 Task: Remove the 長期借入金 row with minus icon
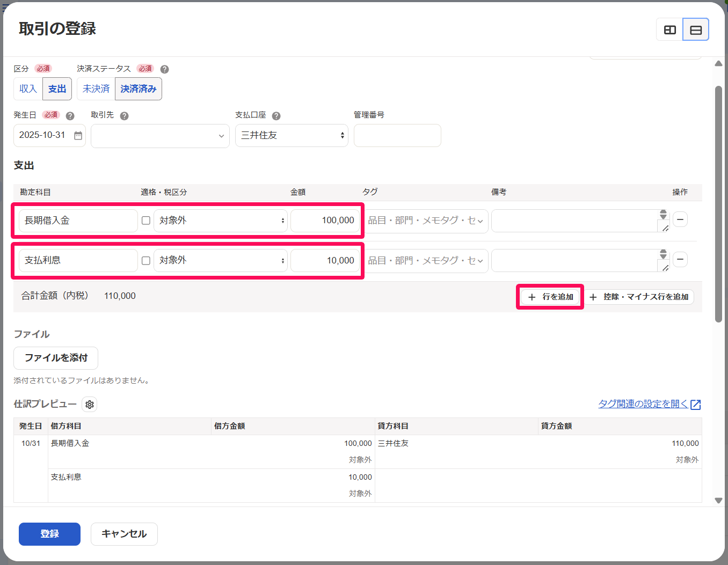point(680,219)
